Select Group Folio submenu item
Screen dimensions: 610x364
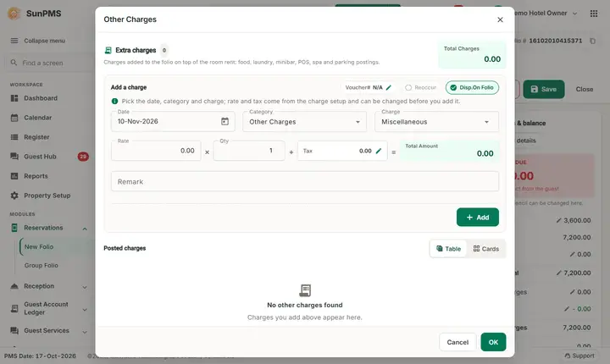[42, 265]
